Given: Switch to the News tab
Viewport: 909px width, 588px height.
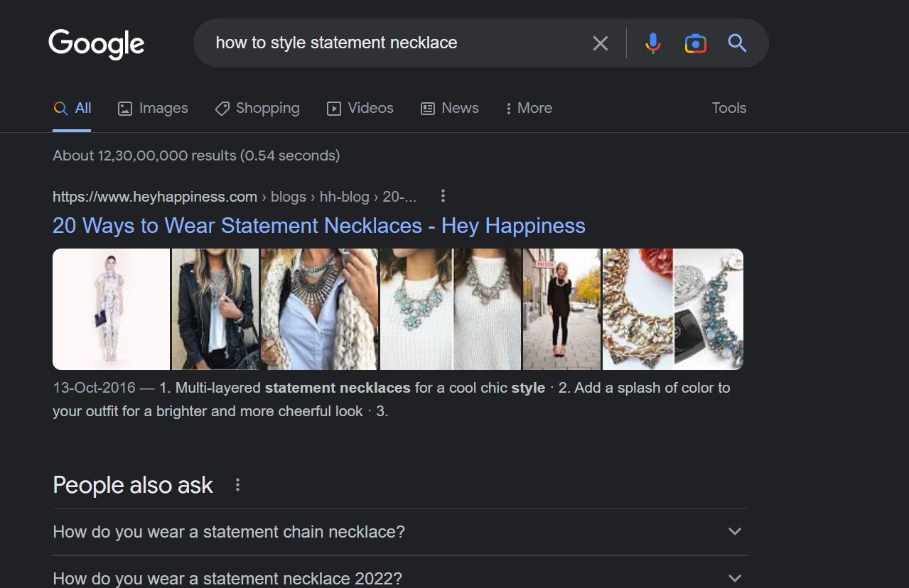Looking at the screenshot, I should pyautogui.click(x=449, y=108).
